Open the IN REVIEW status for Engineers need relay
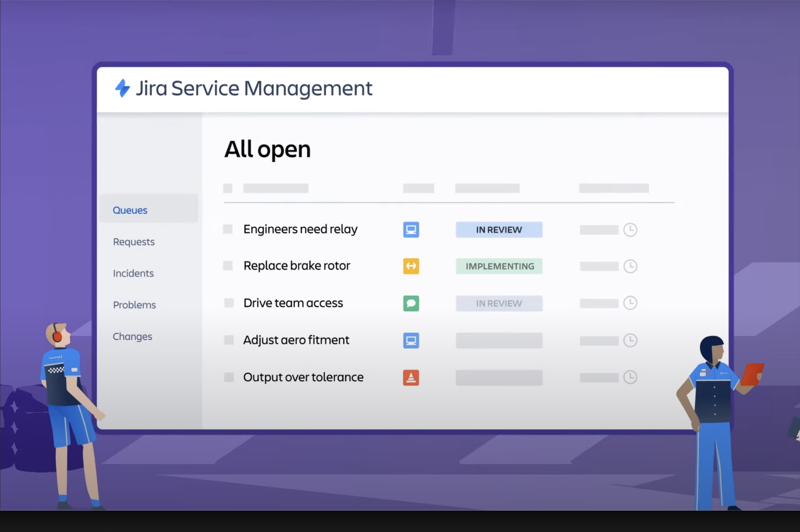Viewport: 800px width, 532px height. tap(499, 230)
